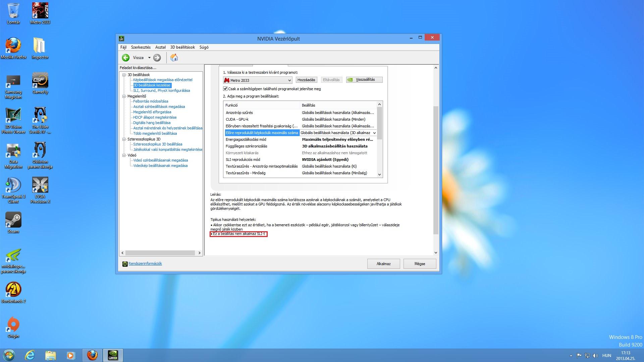644x362 pixels.
Task: Open the 3D beállítások menu
Action: [182, 47]
